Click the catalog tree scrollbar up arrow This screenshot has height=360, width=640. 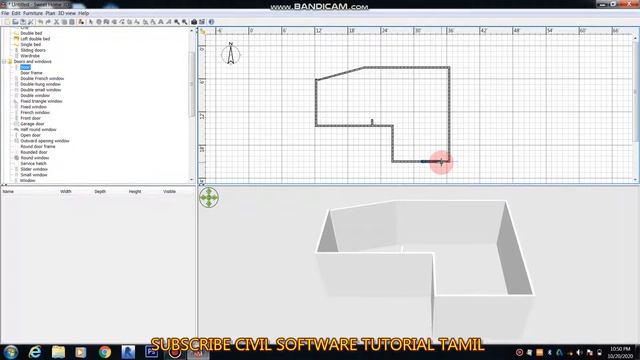point(192,31)
